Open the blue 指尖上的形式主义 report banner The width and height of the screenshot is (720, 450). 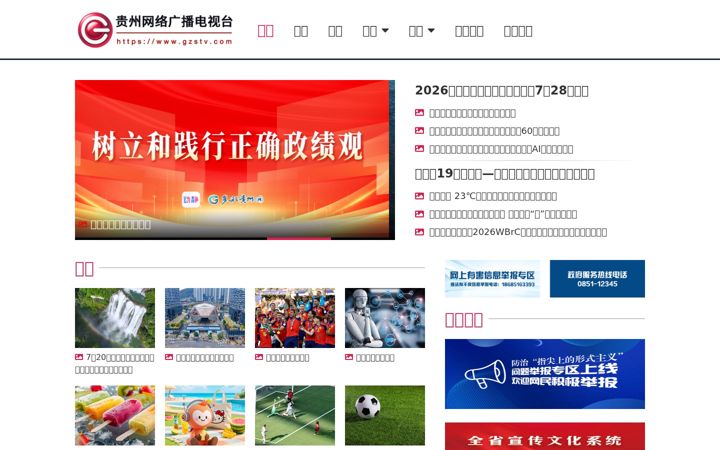[x=545, y=374]
